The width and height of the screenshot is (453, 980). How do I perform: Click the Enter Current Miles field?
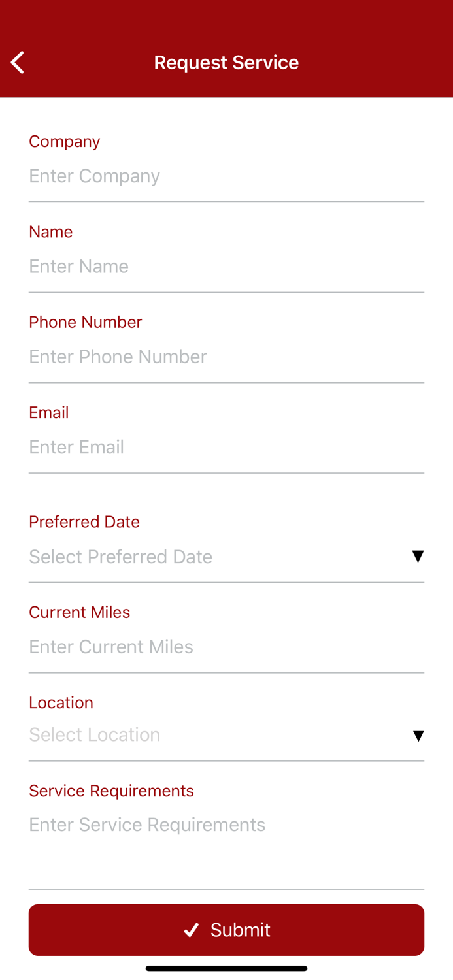click(226, 647)
